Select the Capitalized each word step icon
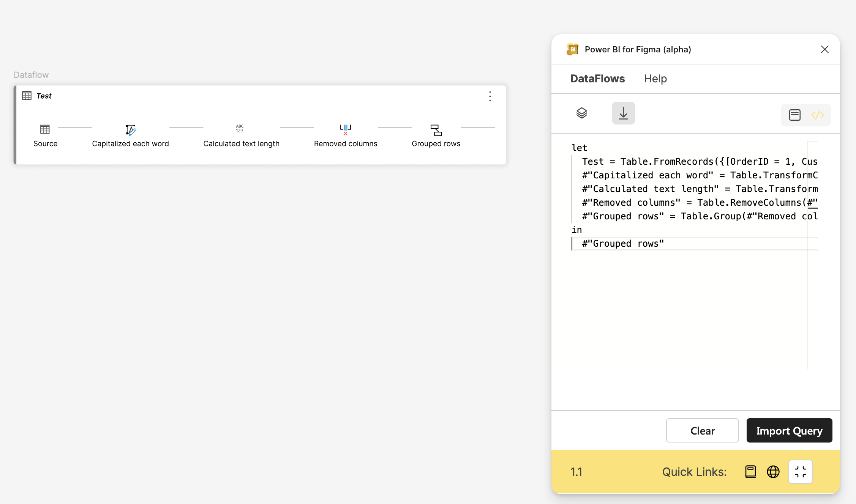This screenshot has height=504, width=856. pyautogui.click(x=131, y=130)
